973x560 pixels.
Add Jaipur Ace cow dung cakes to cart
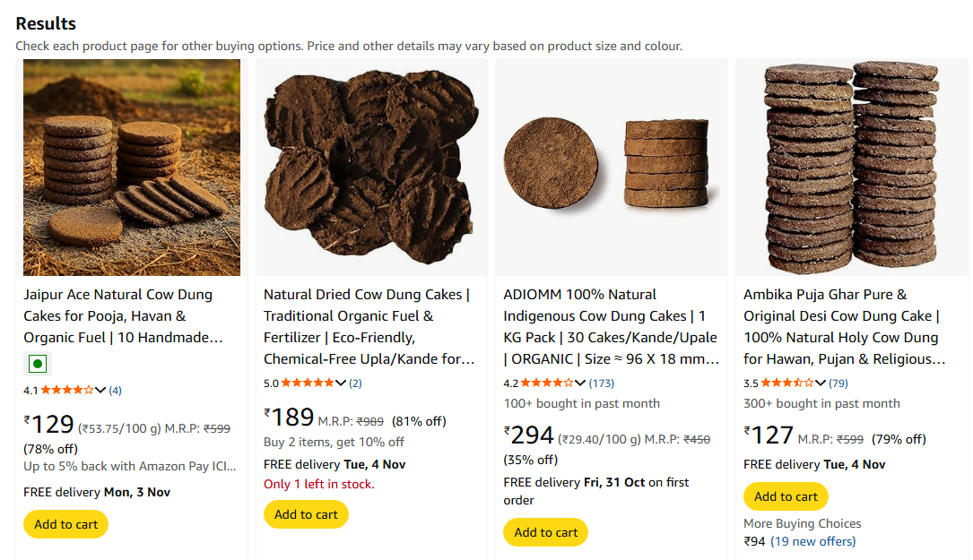[65, 524]
